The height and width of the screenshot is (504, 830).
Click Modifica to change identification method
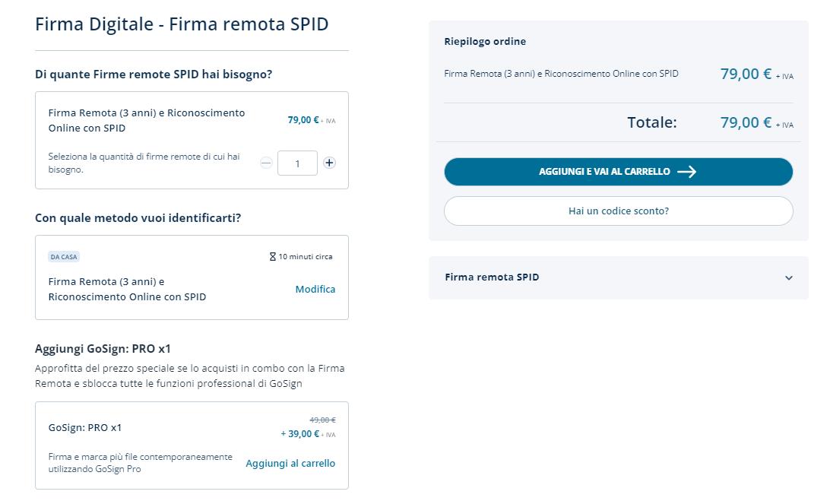pos(315,290)
